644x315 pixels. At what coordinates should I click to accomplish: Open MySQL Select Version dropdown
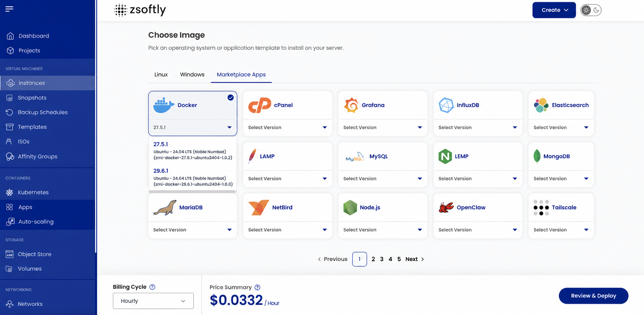tap(383, 179)
